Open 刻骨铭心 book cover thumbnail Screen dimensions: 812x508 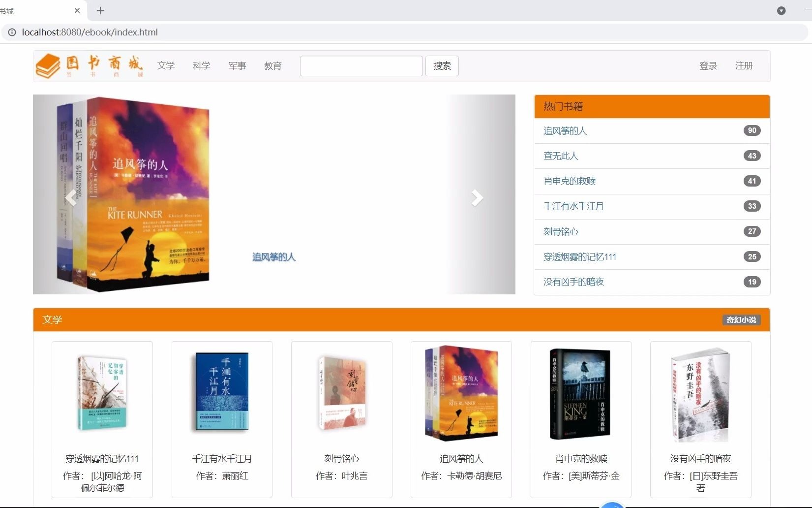[x=342, y=393]
